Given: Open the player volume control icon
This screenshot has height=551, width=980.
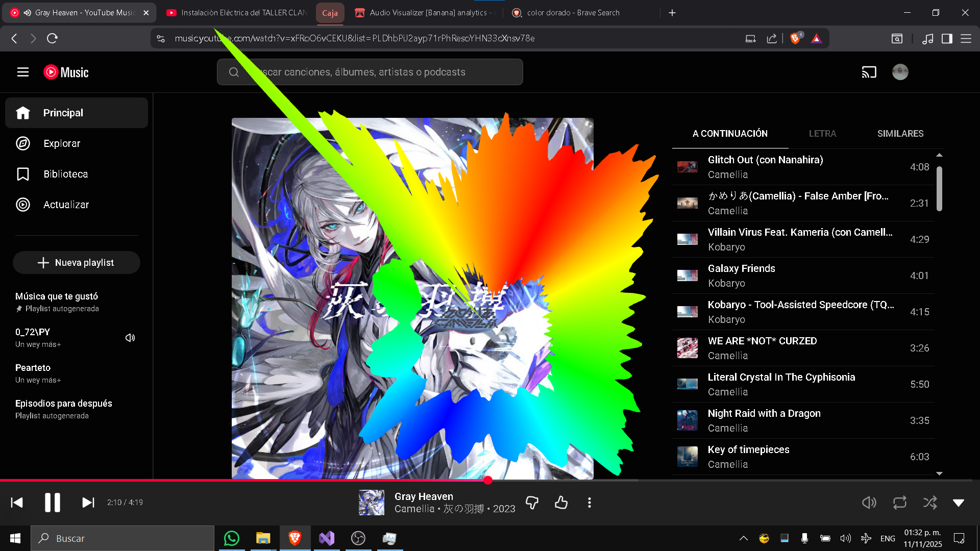Looking at the screenshot, I should point(869,503).
